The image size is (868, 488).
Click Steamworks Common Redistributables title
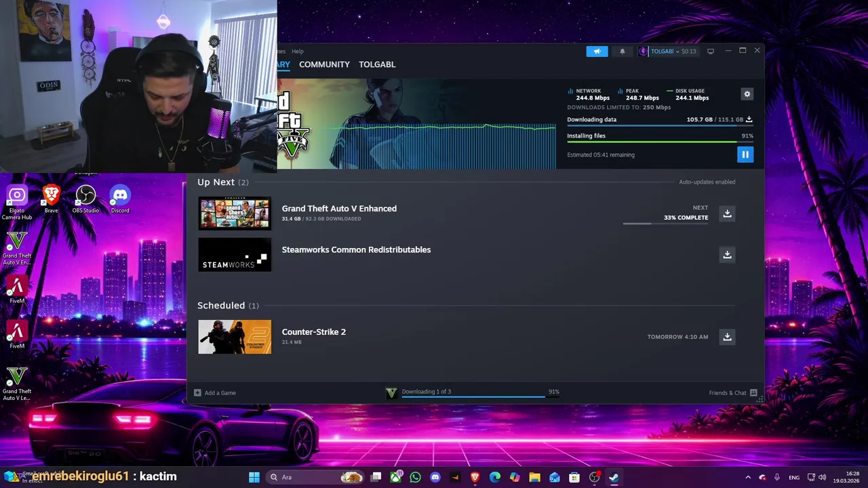pyautogui.click(x=356, y=249)
